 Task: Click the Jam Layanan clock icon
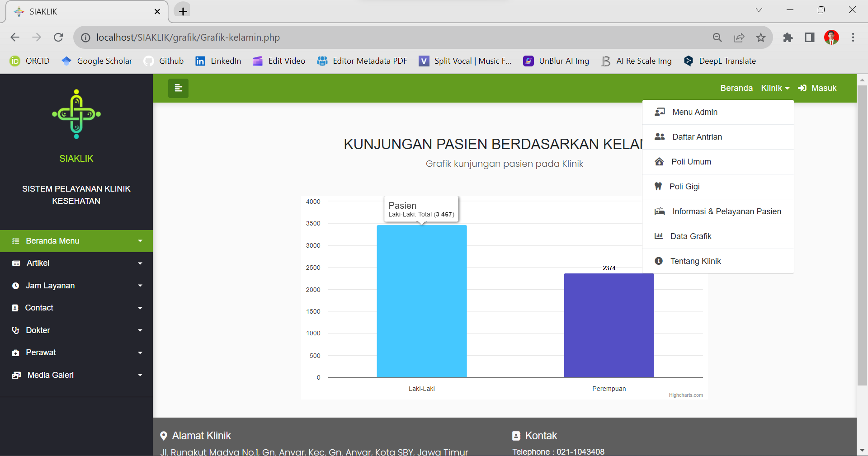tap(15, 286)
